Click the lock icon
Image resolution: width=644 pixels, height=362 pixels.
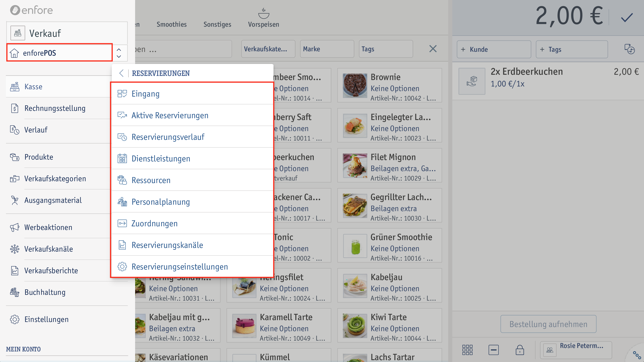[520, 350]
